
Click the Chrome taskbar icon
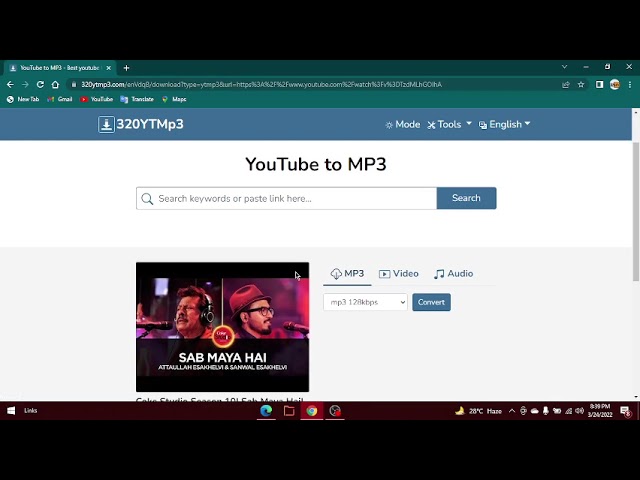click(x=312, y=411)
